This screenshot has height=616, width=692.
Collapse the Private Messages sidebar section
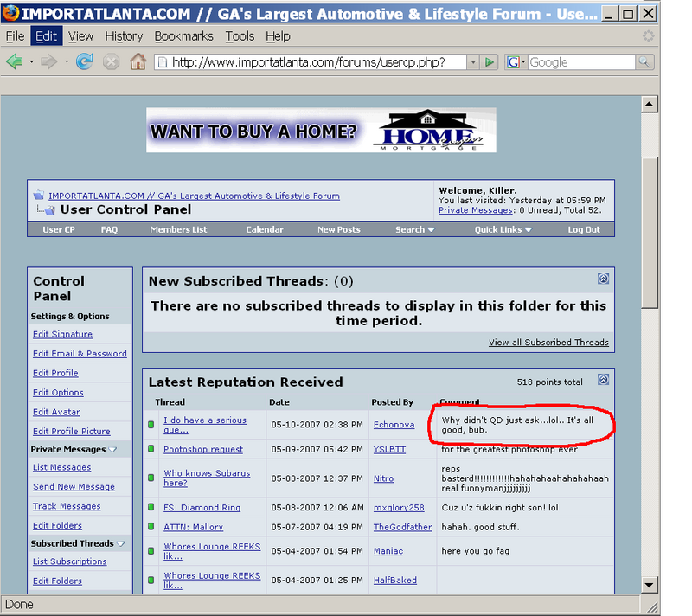pos(112,449)
